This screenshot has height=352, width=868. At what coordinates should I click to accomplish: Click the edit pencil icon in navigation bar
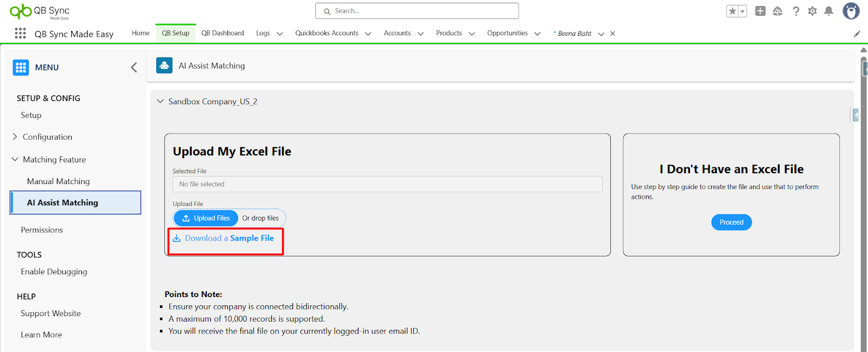pyautogui.click(x=857, y=34)
